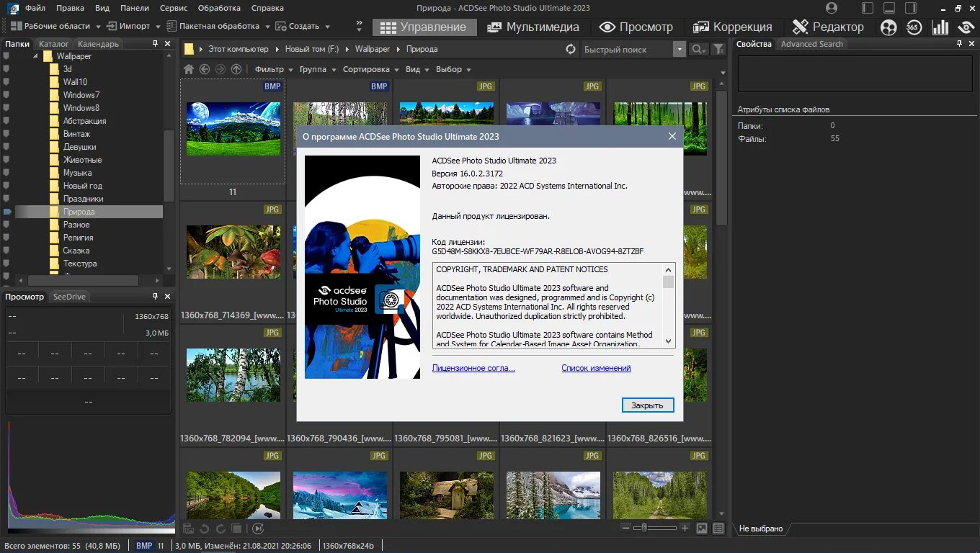The width and height of the screenshot is (980, 553).
Task: Open the Список изменений link
Action: [596, 368]
